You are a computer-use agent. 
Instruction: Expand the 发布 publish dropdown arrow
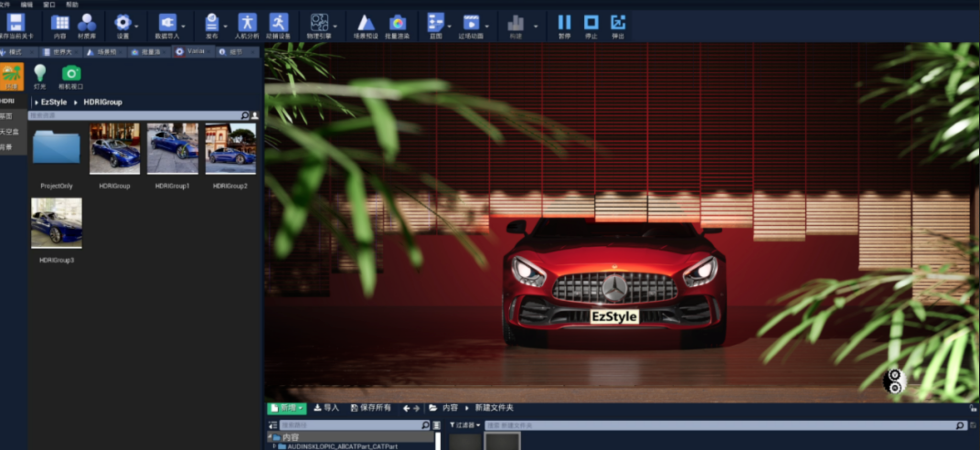click(x=225, y=26)
